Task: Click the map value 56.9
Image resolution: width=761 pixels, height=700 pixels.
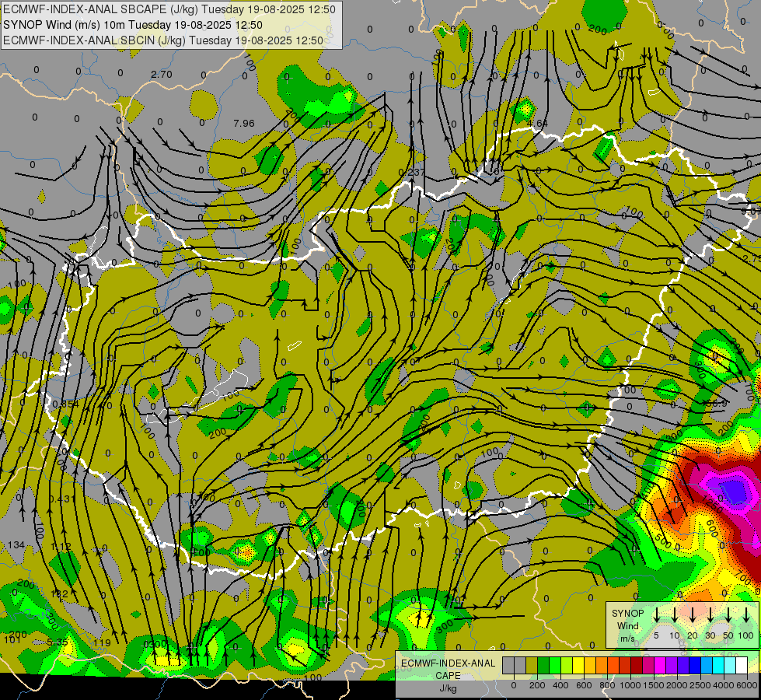Action: [717, 404]
